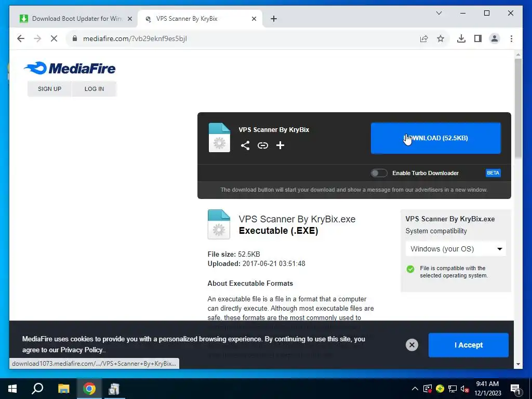
Task: Accept cookies with I Accept
Action: click(469, 345)
